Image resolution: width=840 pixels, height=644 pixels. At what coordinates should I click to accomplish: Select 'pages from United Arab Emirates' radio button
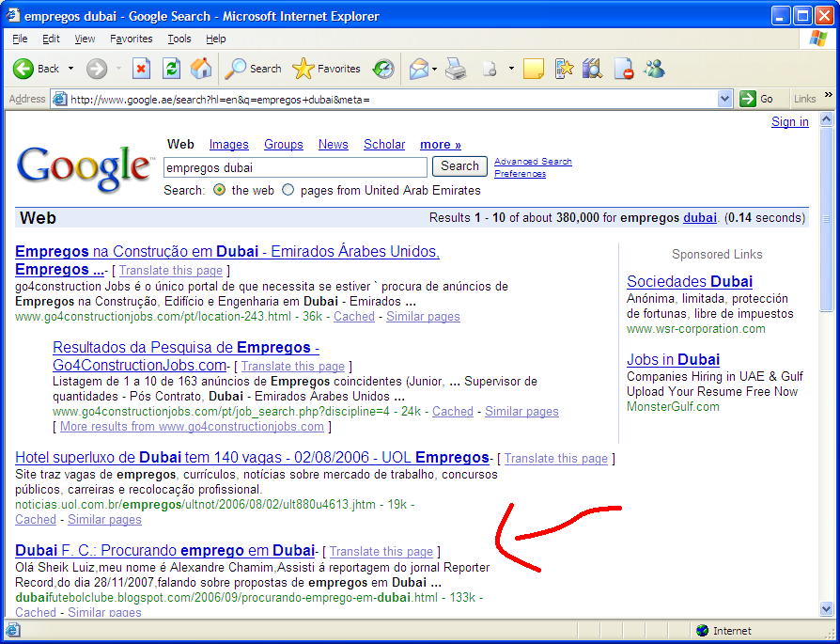point(288,190)
